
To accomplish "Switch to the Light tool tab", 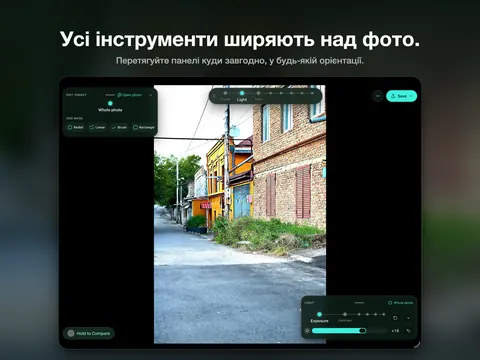I will tap(242, 96).
